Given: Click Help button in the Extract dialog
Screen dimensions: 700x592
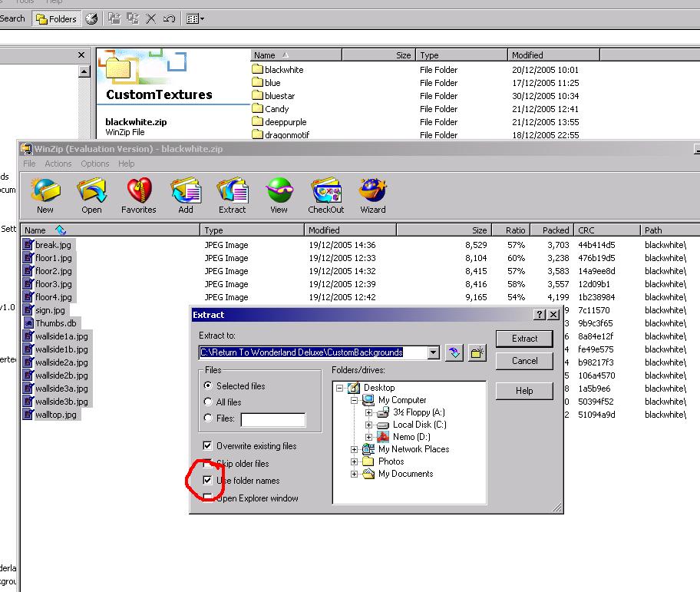Looking at the screenshot, I should 524,391.
